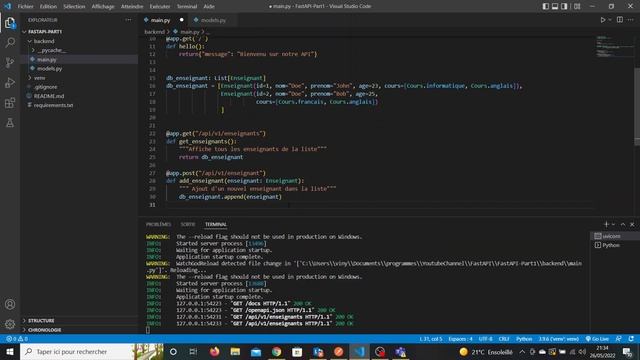The width and height of the screenshot is (640, 360).
Task: Open errors and warnings status indicator
Action: 17,339
